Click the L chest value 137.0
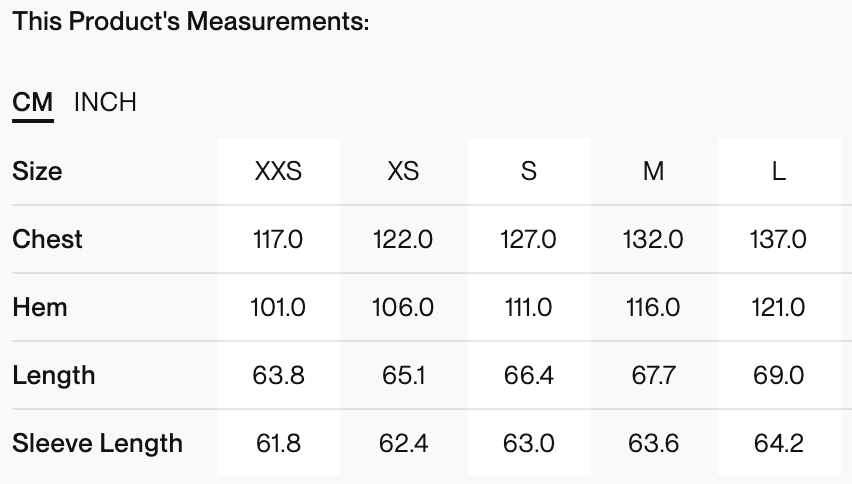This screenshot has height=484, width=852. point(778,239)
